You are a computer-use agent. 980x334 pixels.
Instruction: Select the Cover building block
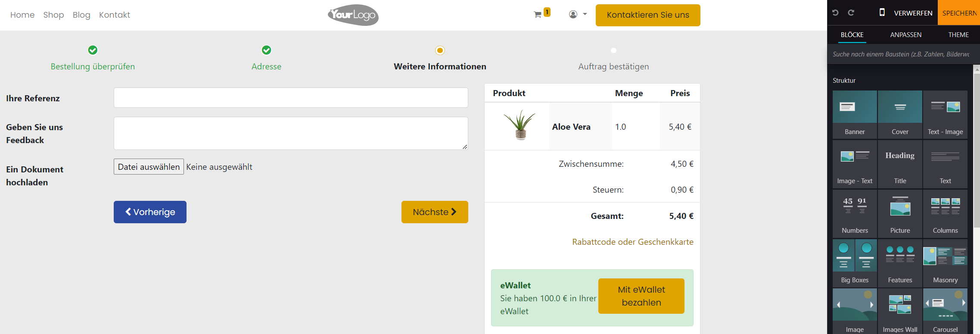(900, 114)
